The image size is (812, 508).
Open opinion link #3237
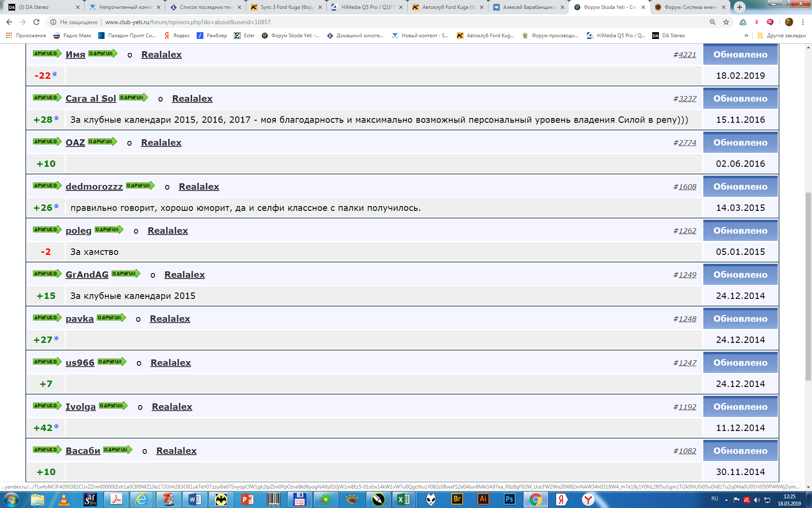685,99
